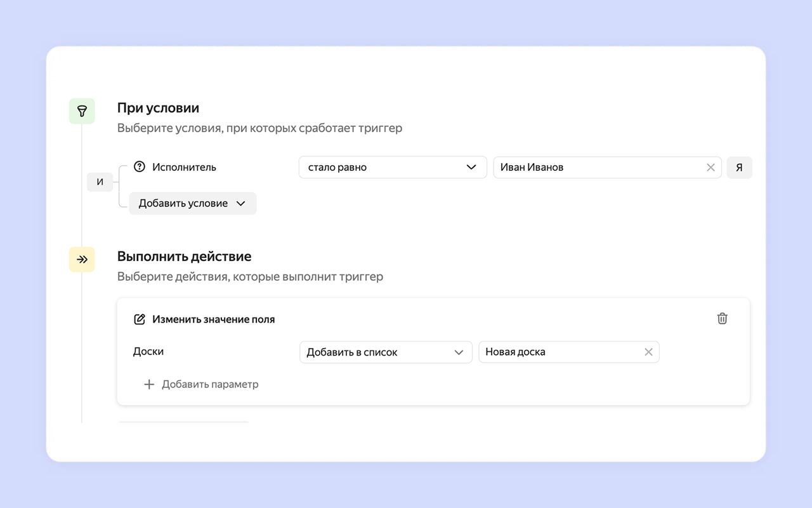Click the Изменить значение поля title
812x508 pixels.
(213, 319)
